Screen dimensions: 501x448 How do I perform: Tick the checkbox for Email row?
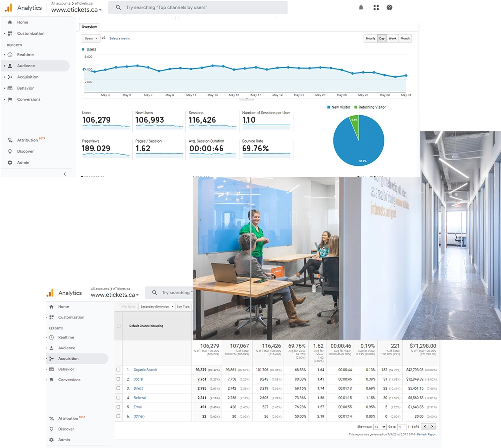click(x=118, y=407)
